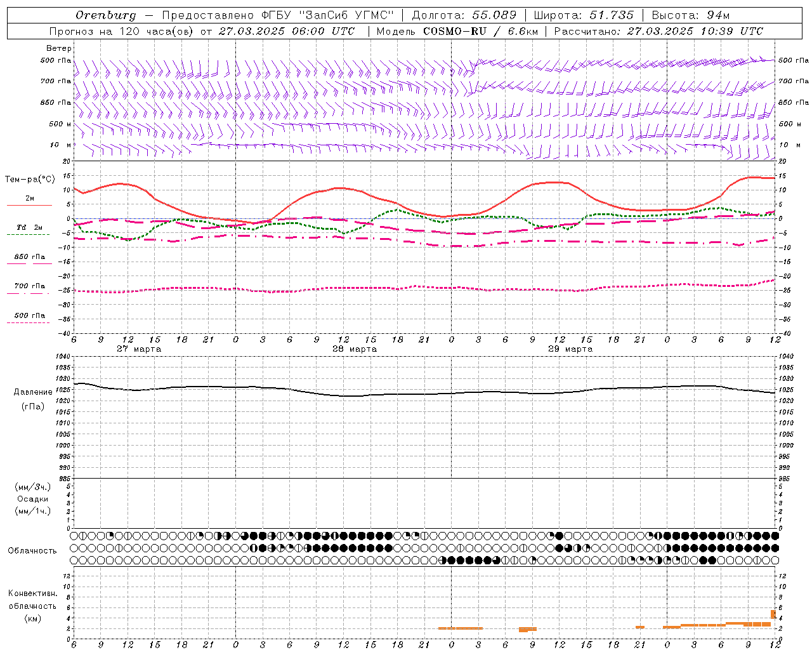Click the Тем-ра(°C) axis title
This screenshot has width=812, height=650.
[30, 180]
